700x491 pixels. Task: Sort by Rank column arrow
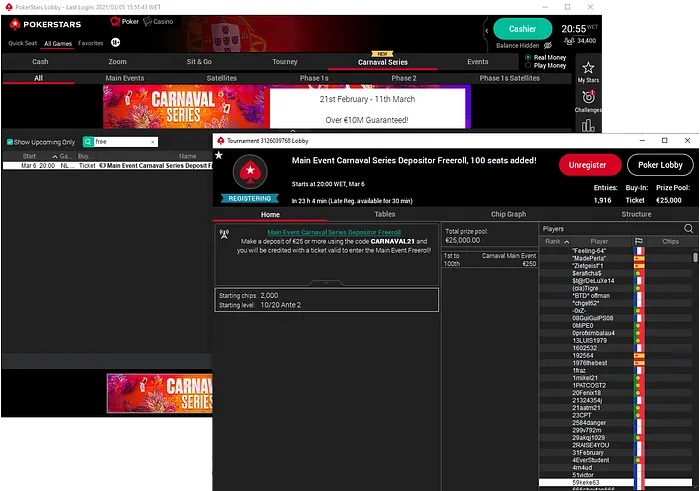567,241
